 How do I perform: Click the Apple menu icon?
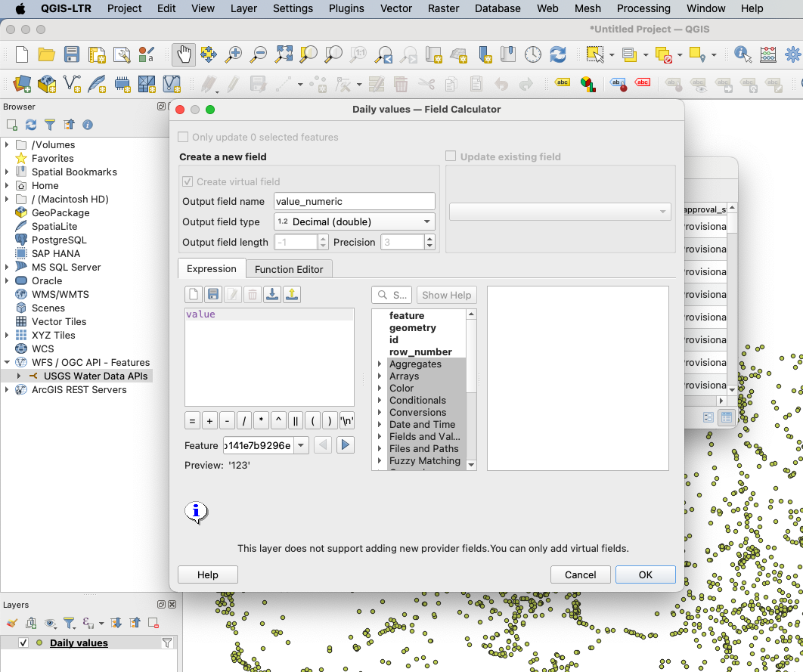pos(20,9)
